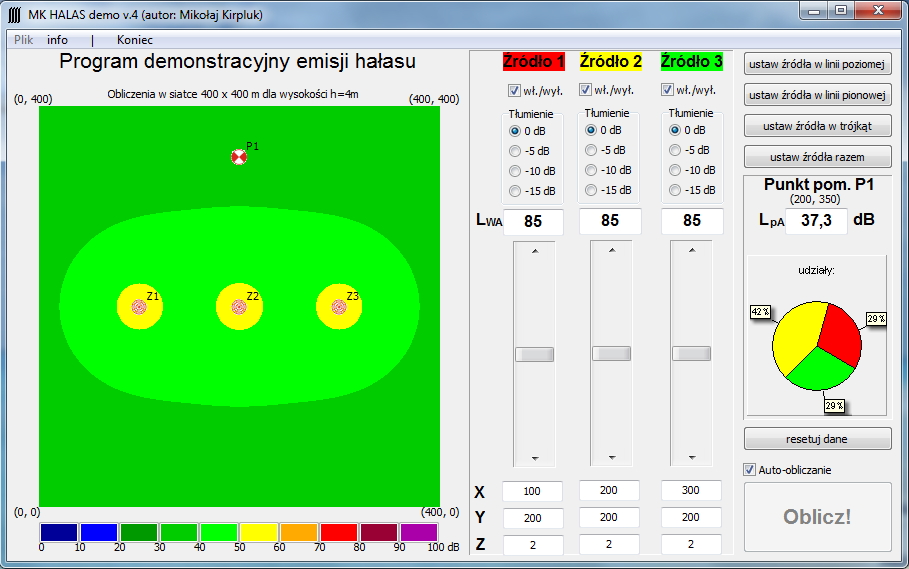This screenshot has width=909, height=569.
Task: Click ustaw źródła w trójkąt button
Action: point(817,126)
